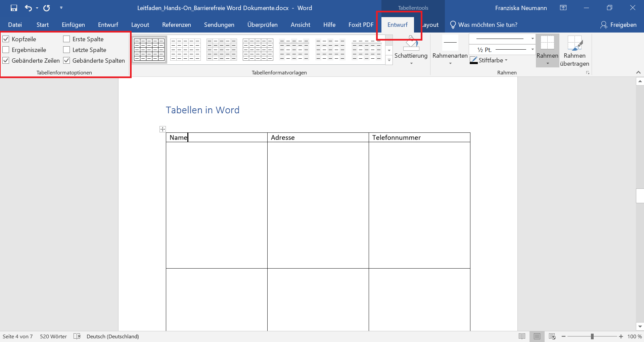
Task: Open the Stiftfarbe pen color tool
Action: (x=491, y=60)
